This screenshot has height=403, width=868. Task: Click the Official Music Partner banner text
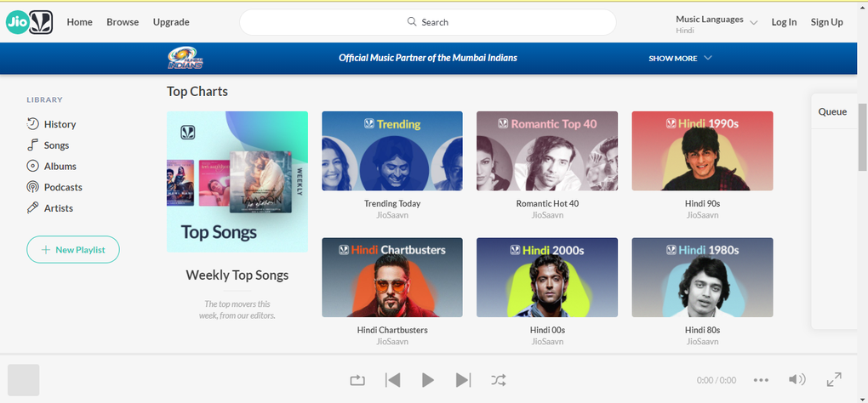click(428, 58)
